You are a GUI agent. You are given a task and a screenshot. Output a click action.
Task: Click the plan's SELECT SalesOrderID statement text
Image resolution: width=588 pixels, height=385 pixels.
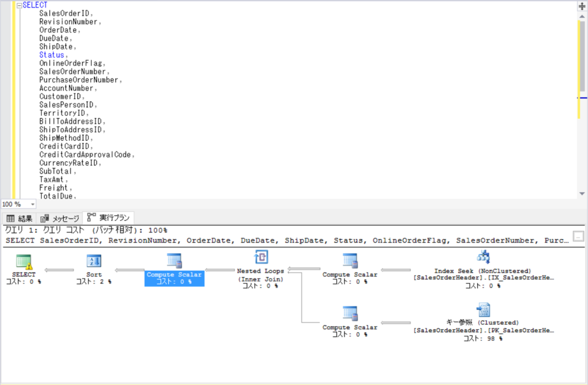[x=287, y=240]
